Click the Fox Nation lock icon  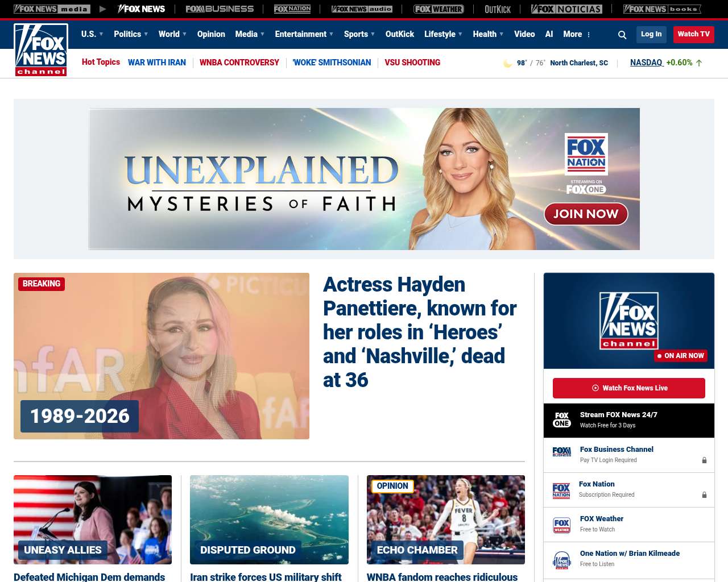(x=704, y=495)
